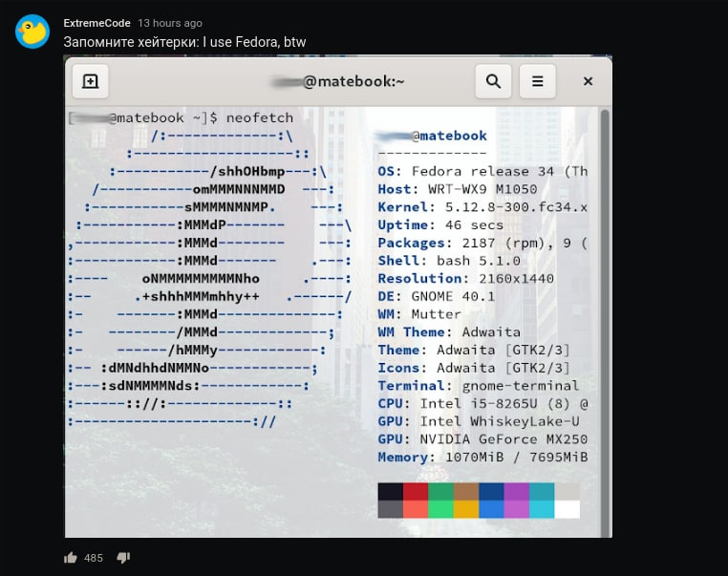Click the 'Terminal: gnome-terminal' line
The width and height of the screenshot is (728, 576).
pos(479,386)
